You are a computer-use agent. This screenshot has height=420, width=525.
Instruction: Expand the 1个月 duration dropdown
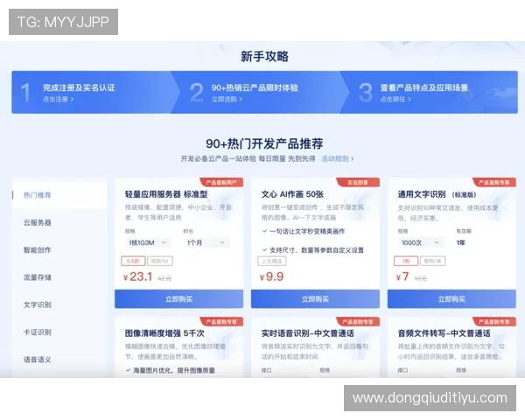pyautogui.click(x=206, y=242)
